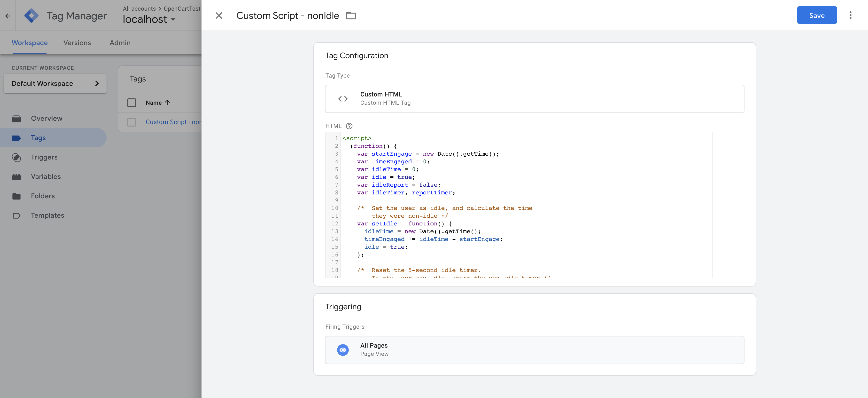This screenshot has height=398, width=868.
Task: Open the three-dot more actions menu
Action: (850, 15)
